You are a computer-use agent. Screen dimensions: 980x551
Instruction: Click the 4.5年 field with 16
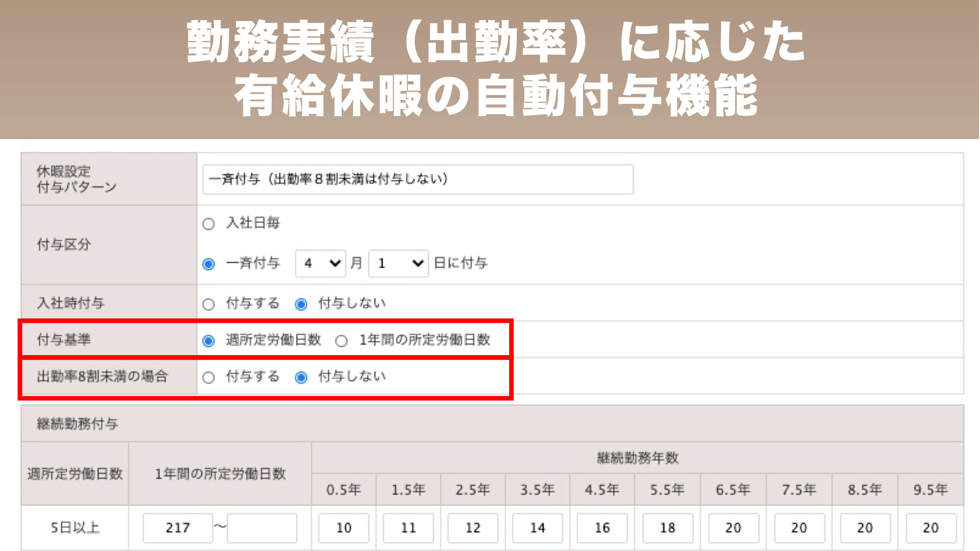(602, 527)
